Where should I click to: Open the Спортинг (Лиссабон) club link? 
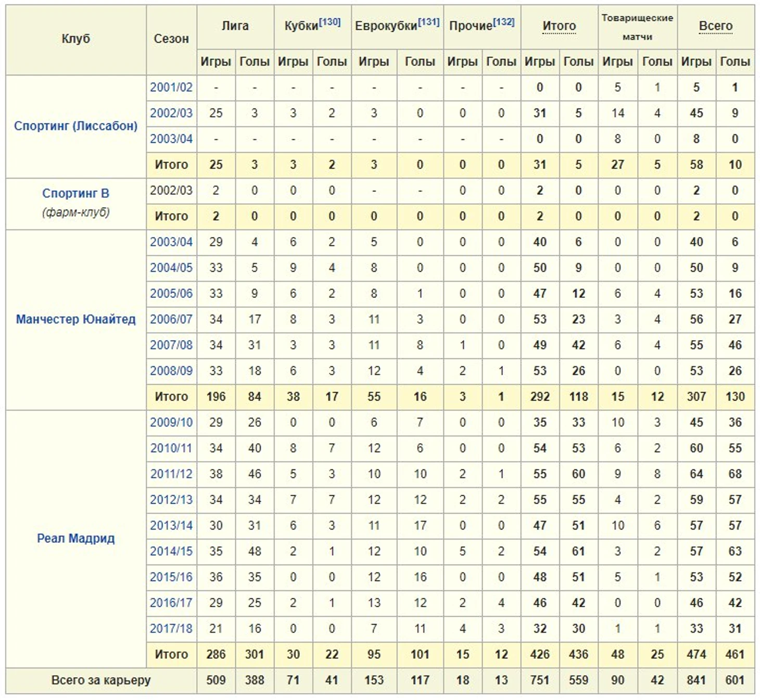point(75,126)
